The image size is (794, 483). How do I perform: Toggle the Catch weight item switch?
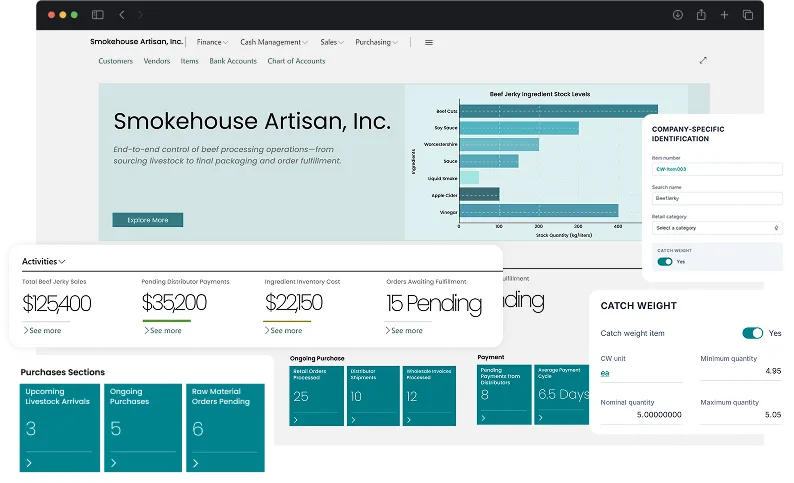tap(752, 333)
